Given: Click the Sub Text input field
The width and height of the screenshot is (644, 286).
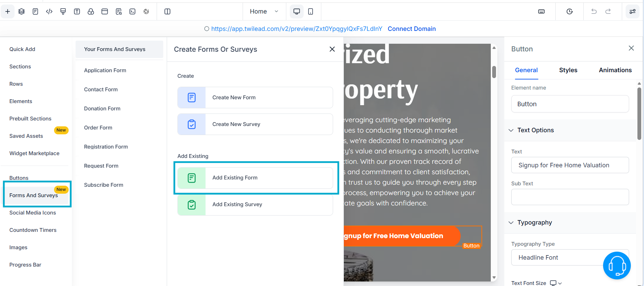Looking at the screenshot, I should 570,197.
